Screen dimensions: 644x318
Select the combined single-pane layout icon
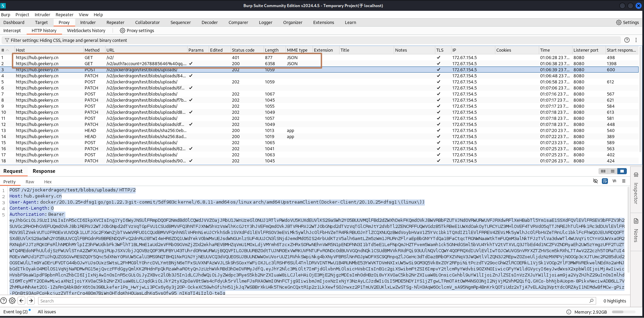click(x=622, y=171)
